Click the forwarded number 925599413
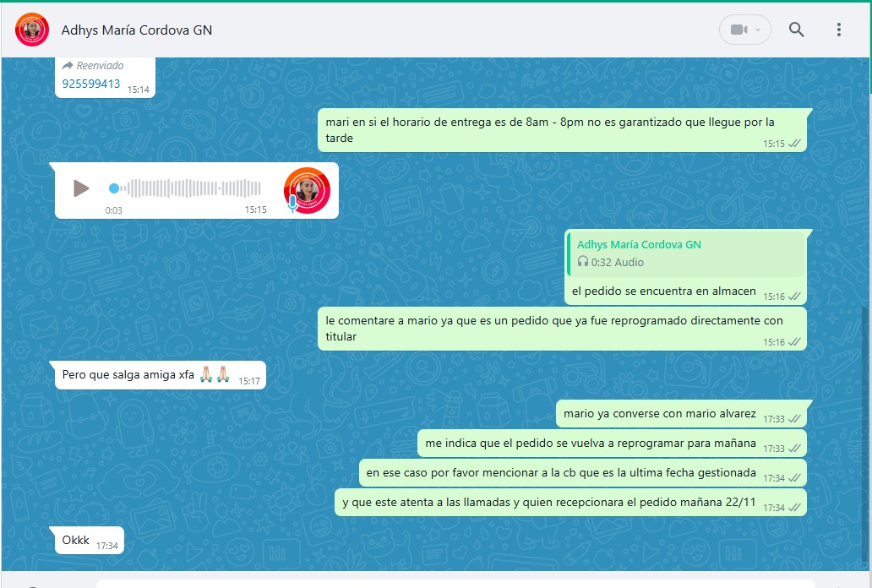The width and height of the screenshot is (872, 588). pyautogui.click(x=91, y=84)
